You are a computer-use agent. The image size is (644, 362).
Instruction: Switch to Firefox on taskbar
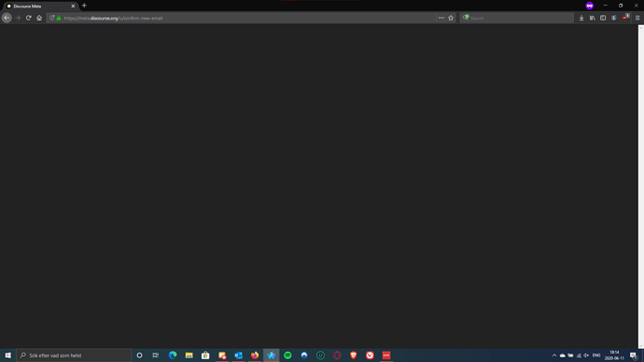[255, 355]
